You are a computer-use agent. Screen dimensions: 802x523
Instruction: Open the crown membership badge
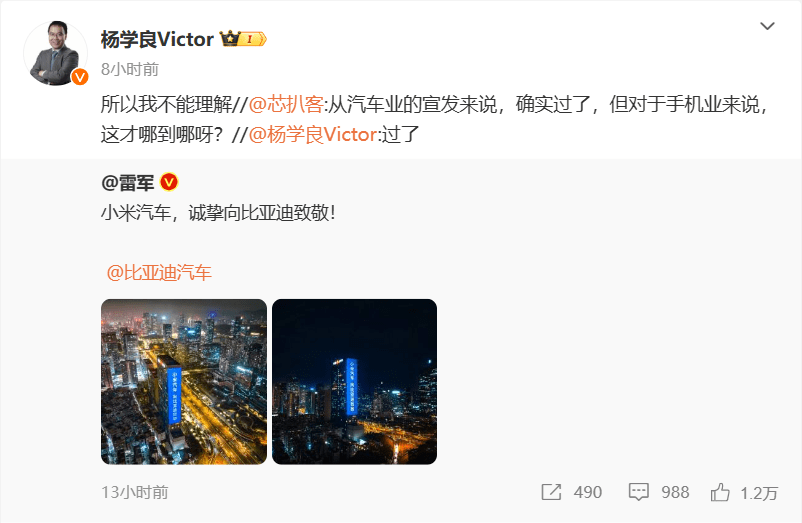coord(243,39)
